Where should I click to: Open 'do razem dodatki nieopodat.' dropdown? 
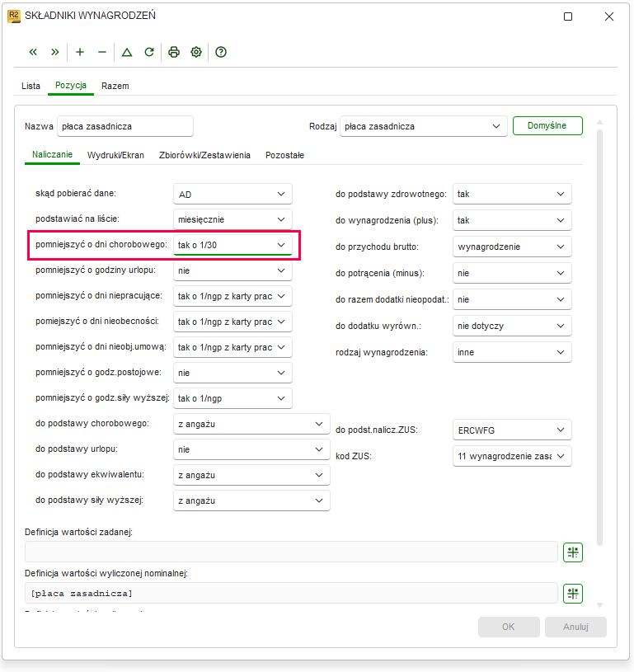pyautogui.click(x=512, y=299)
